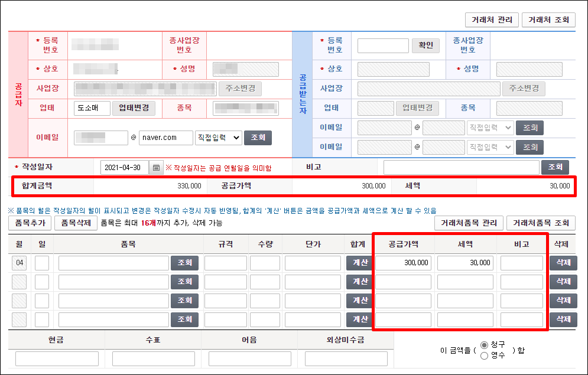
Task: Click supplier 업태 field showing 도소매
Action: click(92, 108)
